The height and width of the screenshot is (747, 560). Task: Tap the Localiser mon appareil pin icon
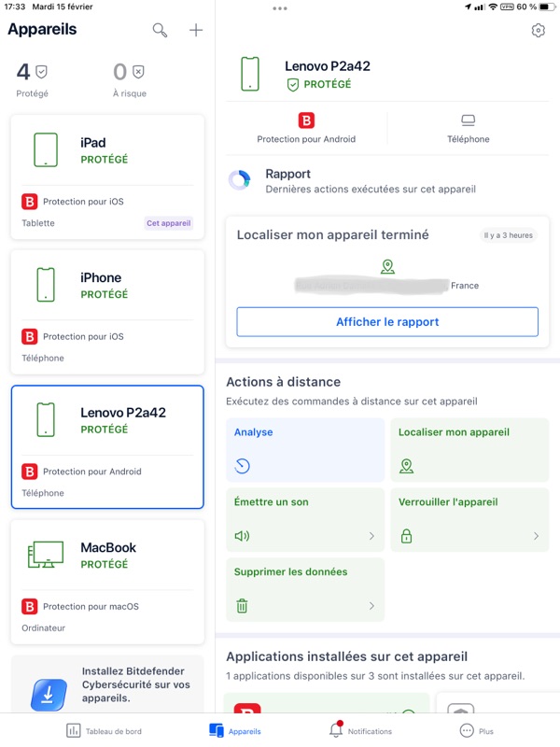tap(406, 466)
